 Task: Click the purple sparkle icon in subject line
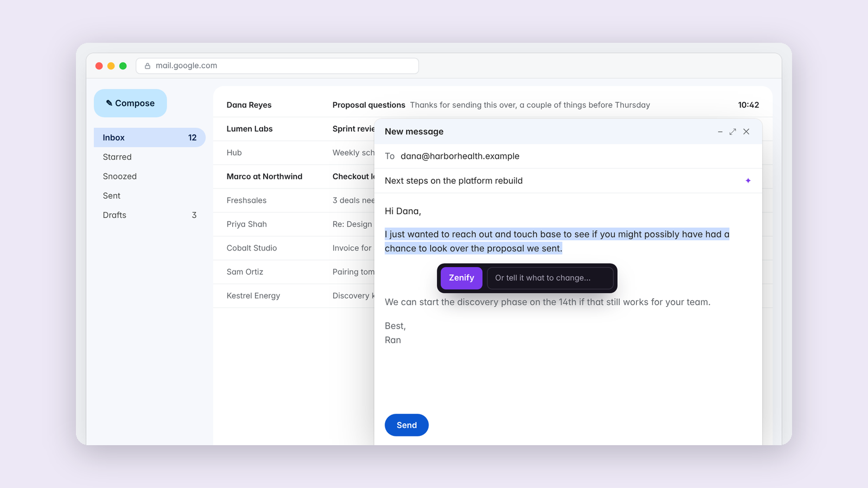(748, 181)
